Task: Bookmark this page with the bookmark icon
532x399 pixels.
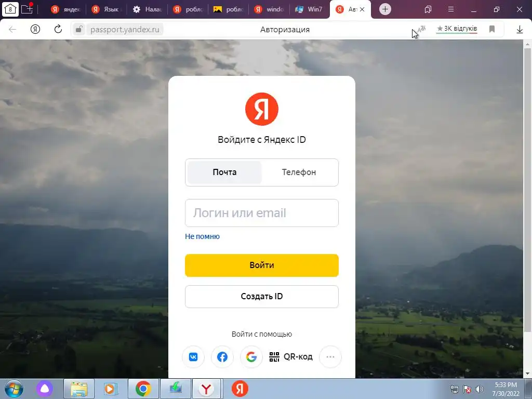Action: [492, 29]
